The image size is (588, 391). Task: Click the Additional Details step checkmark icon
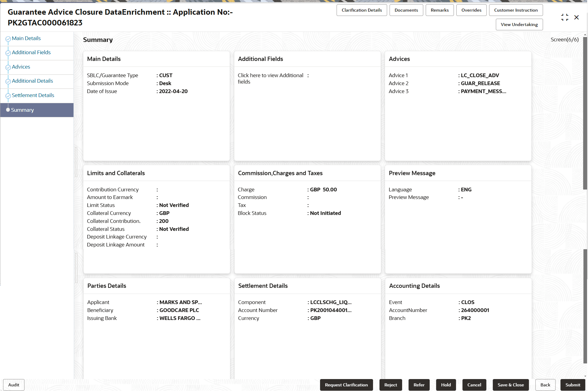coord(8,81)
